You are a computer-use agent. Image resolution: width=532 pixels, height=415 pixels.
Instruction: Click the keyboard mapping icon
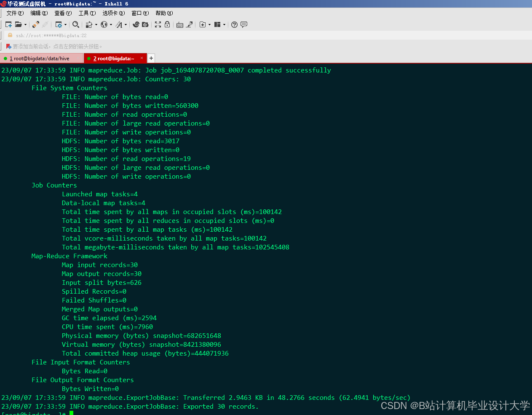pyautogui.click(x=180, y=24)
